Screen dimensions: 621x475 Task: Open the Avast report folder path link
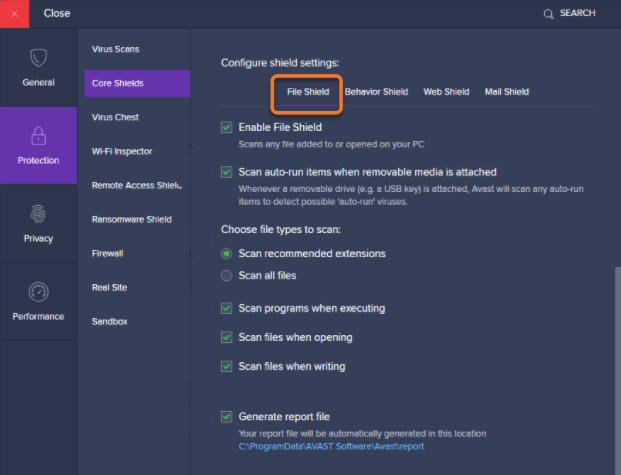331,446
